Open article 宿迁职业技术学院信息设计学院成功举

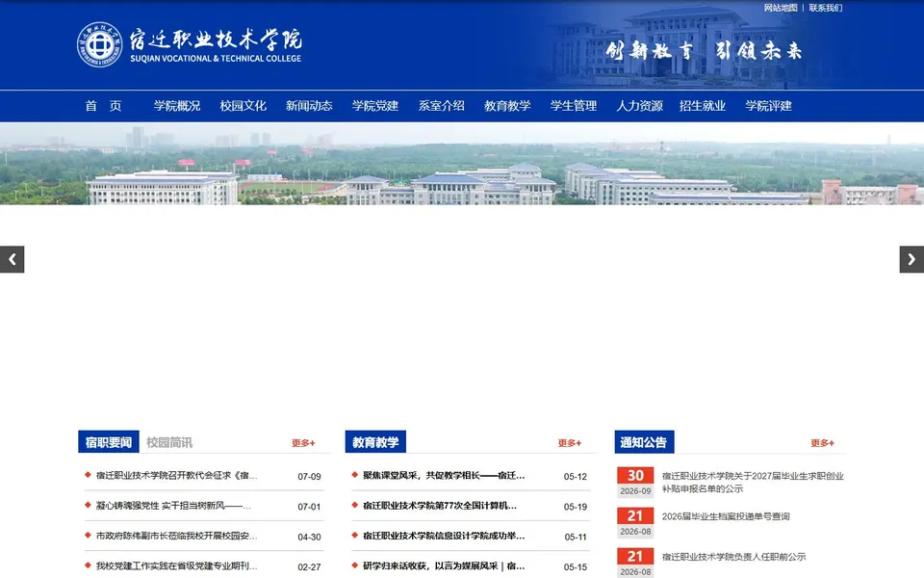click(x=444, y=536)
